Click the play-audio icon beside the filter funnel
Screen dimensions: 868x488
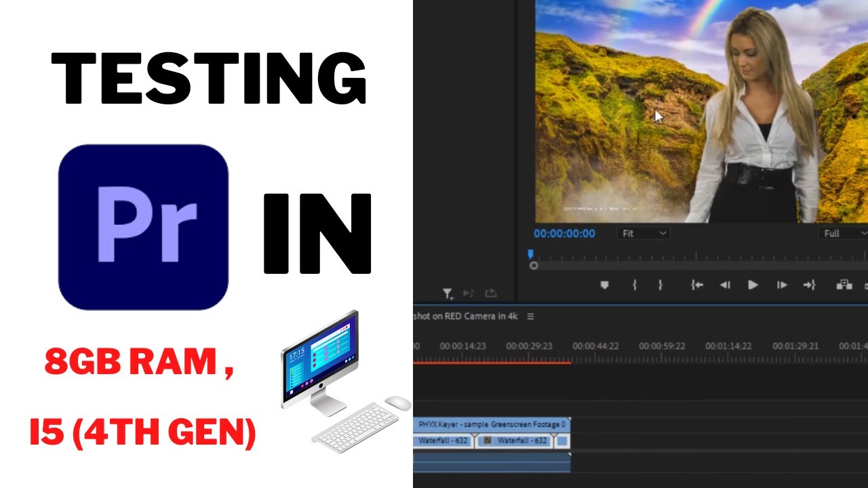pyautogui.click(x=469, y=293)
